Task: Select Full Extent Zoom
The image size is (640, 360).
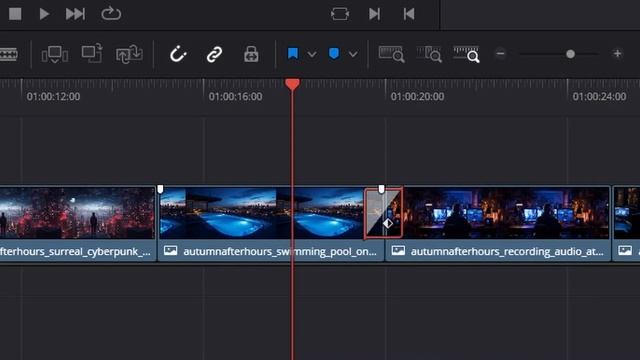Action: (391, 54)
